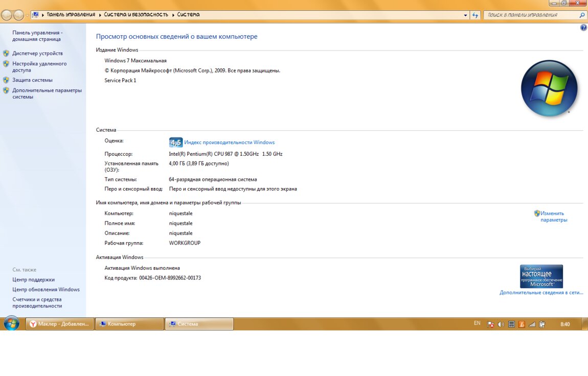Expand the arrow after Панель управления breadcrumb

click(100, 15)
